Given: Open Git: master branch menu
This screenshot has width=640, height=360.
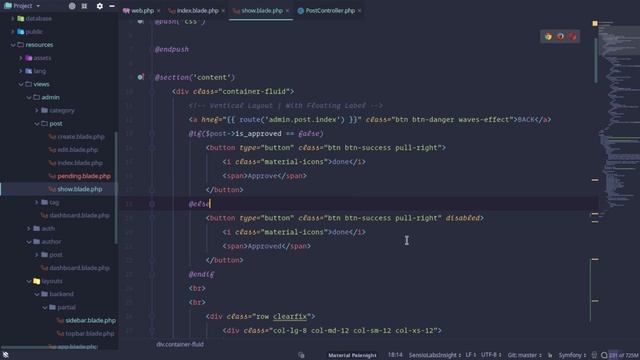Looking at the screenshot, I should pyautogui.click(x=524, y=355).
